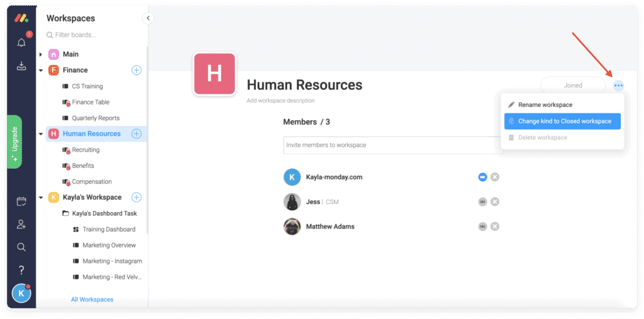Click the red Human Resources workspace avatar
The height and width of the screenshot is (319, 644).
click(214, 74)
